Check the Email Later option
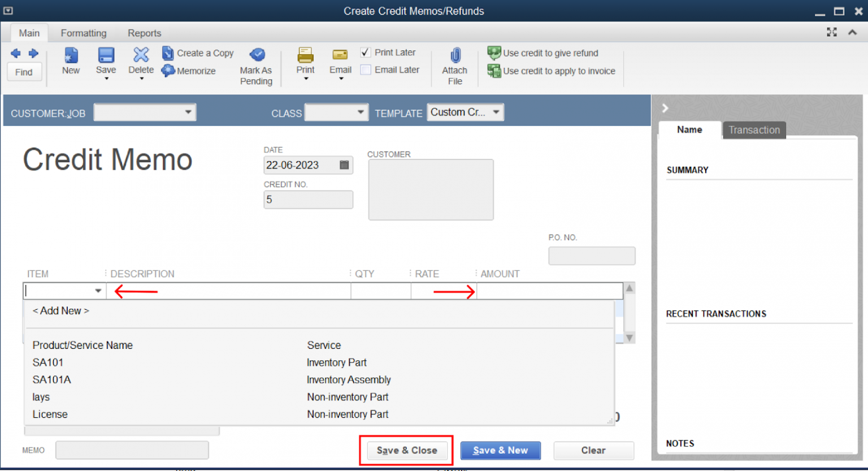This screenshot has width=868, height=471. point(365,70)
